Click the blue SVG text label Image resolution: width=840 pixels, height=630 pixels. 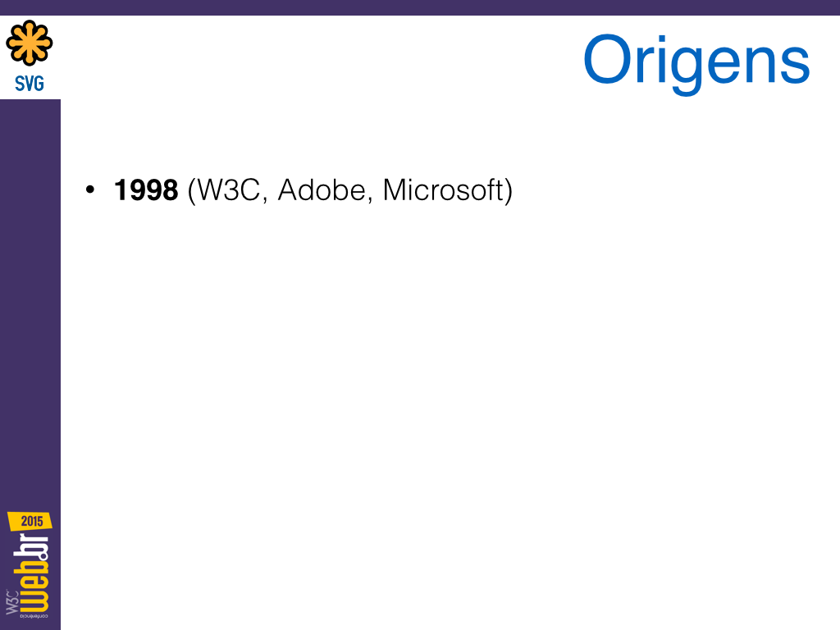click(30, 84)
